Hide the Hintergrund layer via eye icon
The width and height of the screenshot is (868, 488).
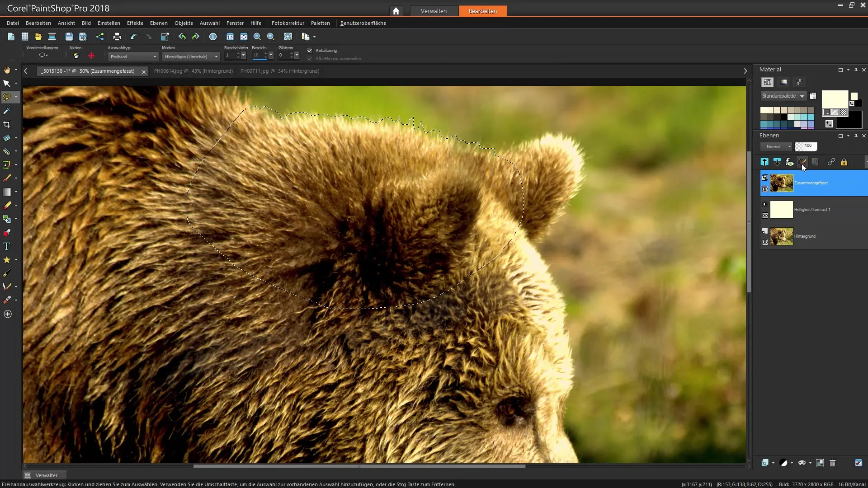765,242
